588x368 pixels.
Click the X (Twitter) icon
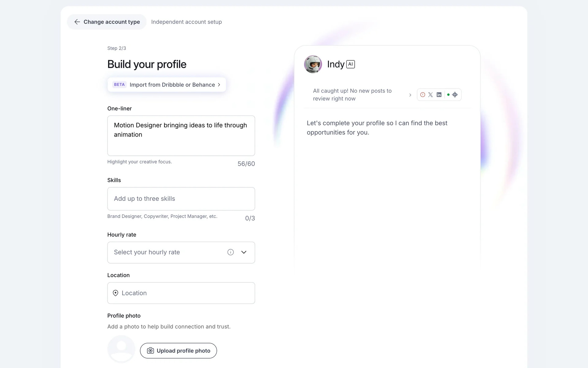pyautogui.click(x=431, y=95)
